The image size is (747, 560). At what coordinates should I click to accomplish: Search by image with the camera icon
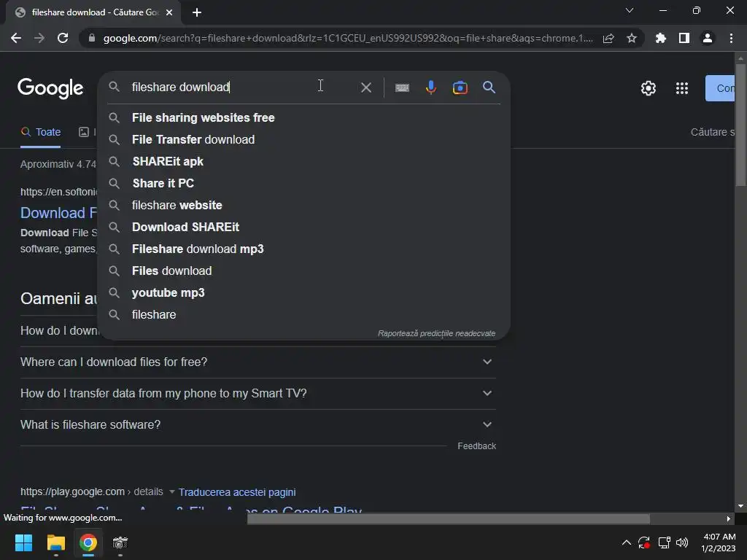point(460,87)
